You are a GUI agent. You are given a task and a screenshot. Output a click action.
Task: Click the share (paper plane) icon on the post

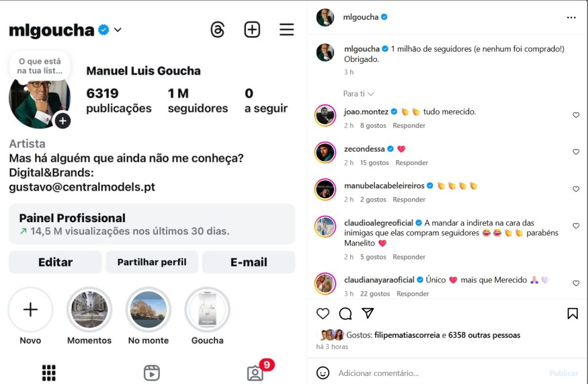click(x=368, y=313)
